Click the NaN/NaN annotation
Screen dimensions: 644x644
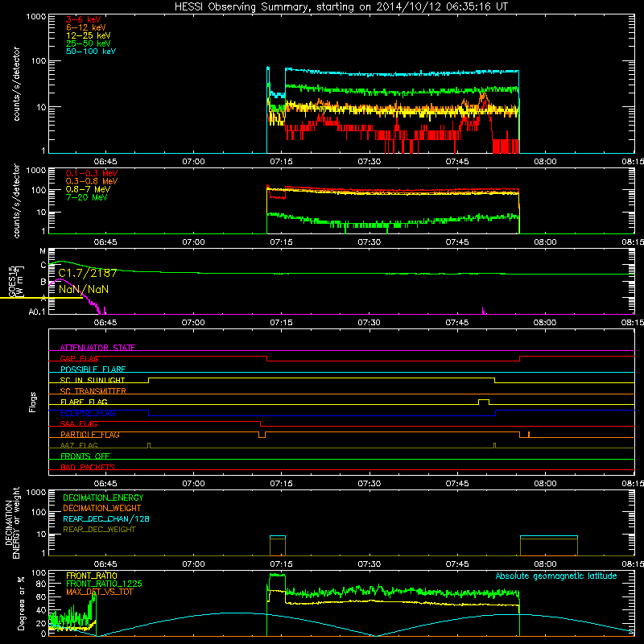[x=84, y=289]
